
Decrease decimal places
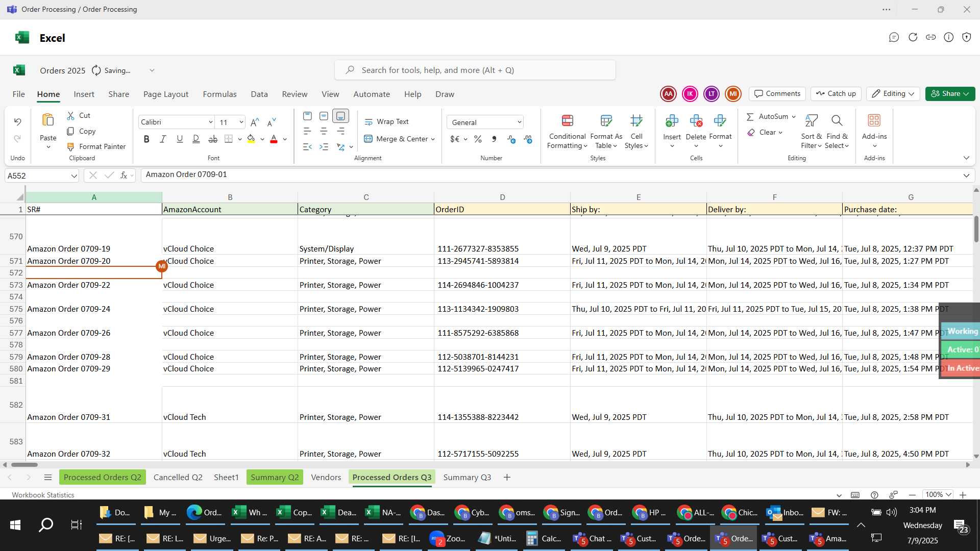(x=528, y=139)
